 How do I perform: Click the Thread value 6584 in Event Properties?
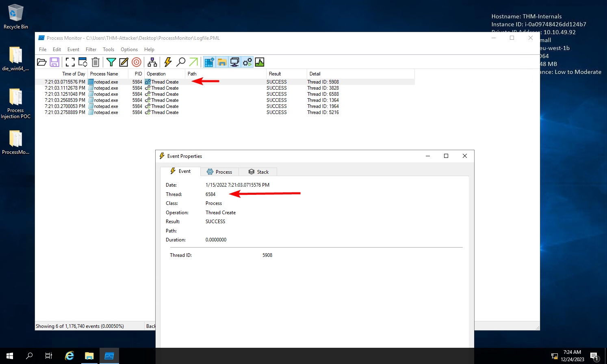[x=210, y=194]
